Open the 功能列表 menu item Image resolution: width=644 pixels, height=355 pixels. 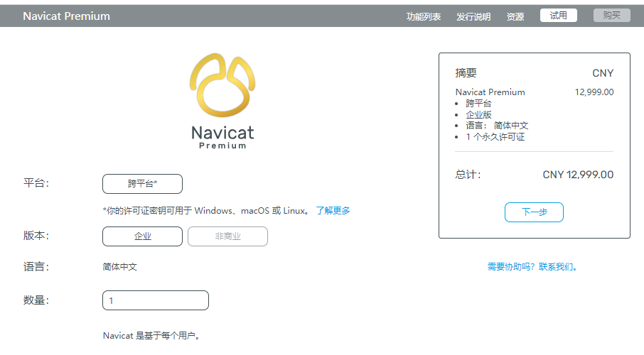coord(424,16)
